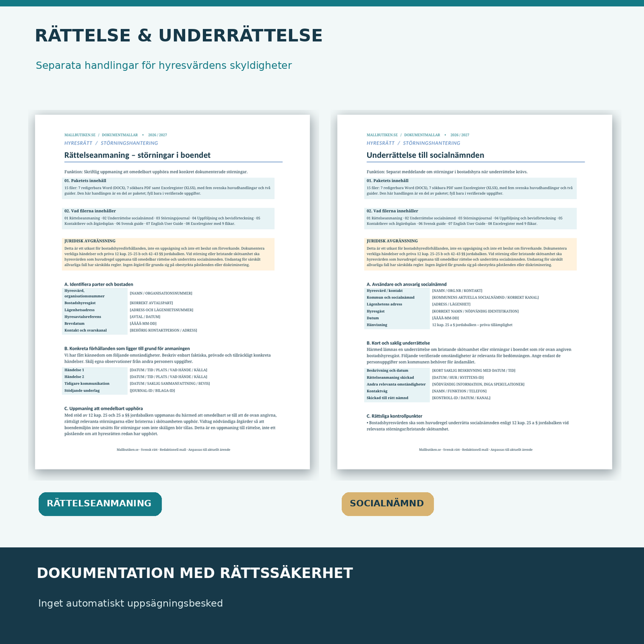Screen dimensions: 644x644
Task: Click the 'Andra relevanta omständigheter' row label
Action: 396,384
